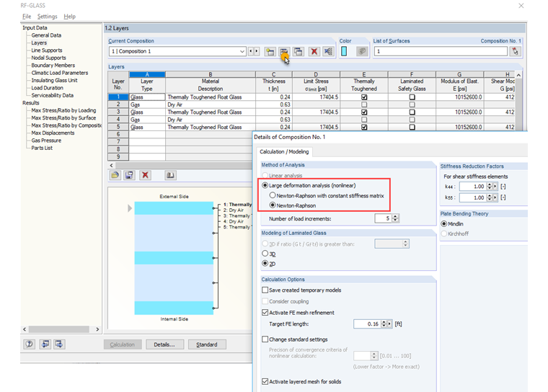Click the gray color reset icon next to the color swatch
Image resolution: width=548 pixels, height=392 pixels.
point(362,51)
